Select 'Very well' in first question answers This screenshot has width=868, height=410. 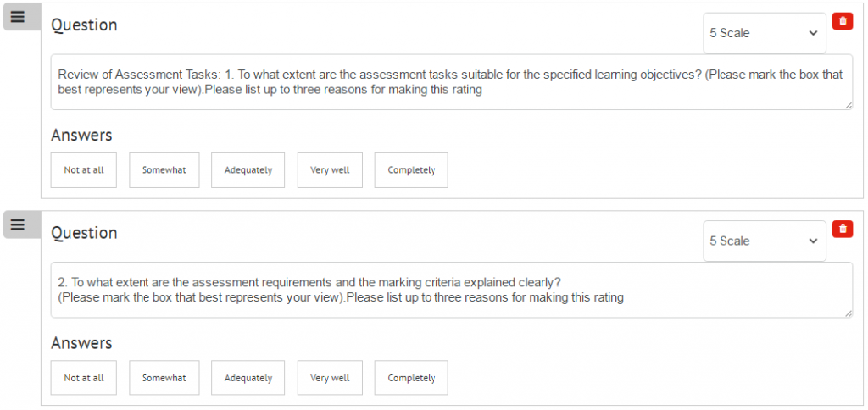tap(330, 170)
